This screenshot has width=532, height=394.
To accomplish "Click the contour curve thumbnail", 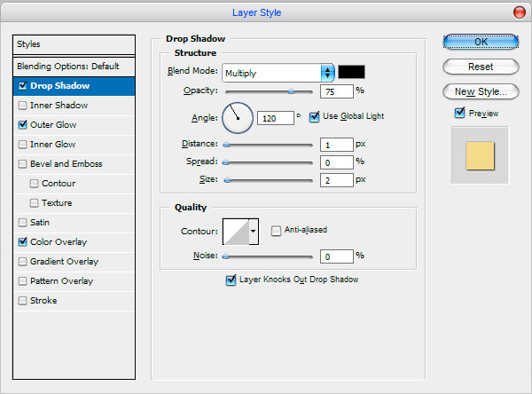I will click(236, 232).
